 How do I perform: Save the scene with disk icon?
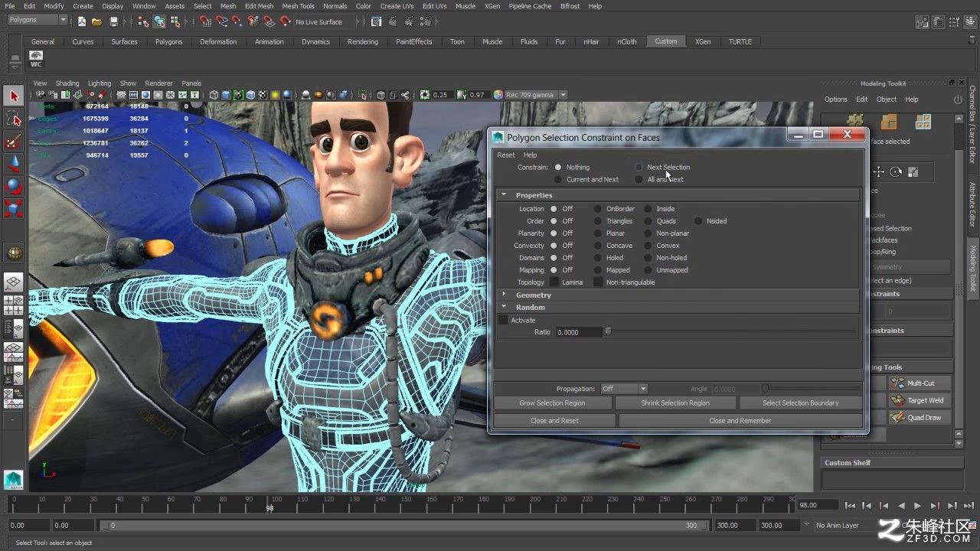click(x=114, y=21)
